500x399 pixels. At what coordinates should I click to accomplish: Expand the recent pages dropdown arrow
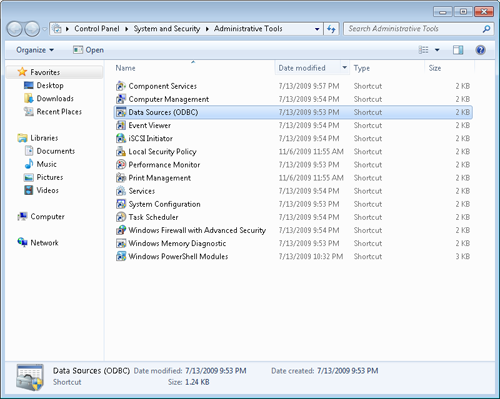[x=44, y=29]
